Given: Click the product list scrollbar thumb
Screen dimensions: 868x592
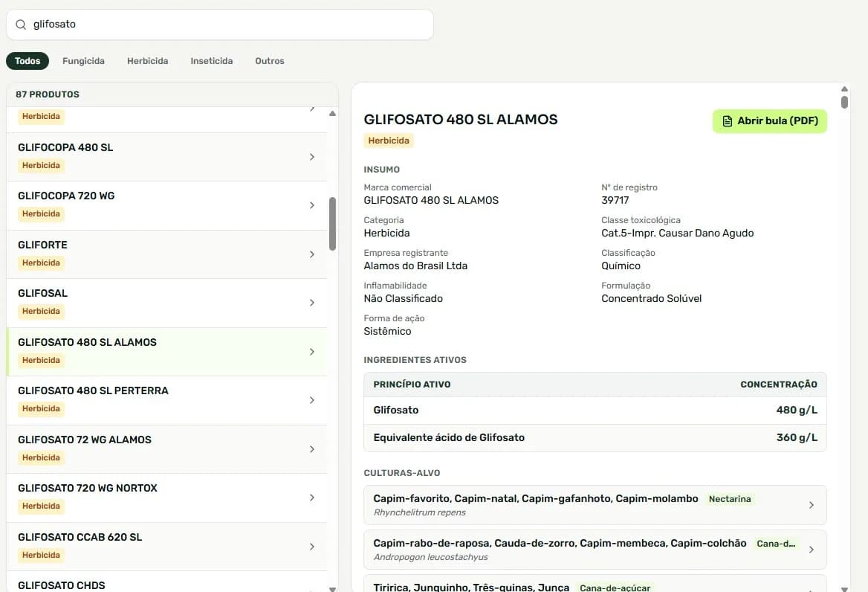Looking at the screenshot, I should (x=333, y=225).
